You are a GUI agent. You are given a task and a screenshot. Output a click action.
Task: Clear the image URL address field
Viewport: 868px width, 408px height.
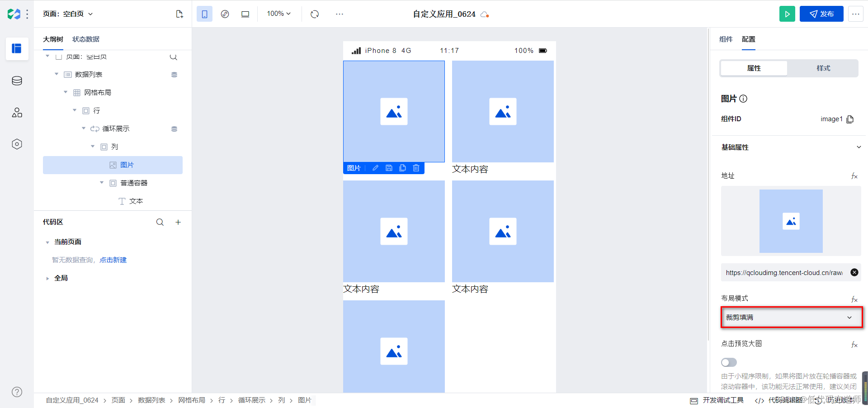point(854,272)
